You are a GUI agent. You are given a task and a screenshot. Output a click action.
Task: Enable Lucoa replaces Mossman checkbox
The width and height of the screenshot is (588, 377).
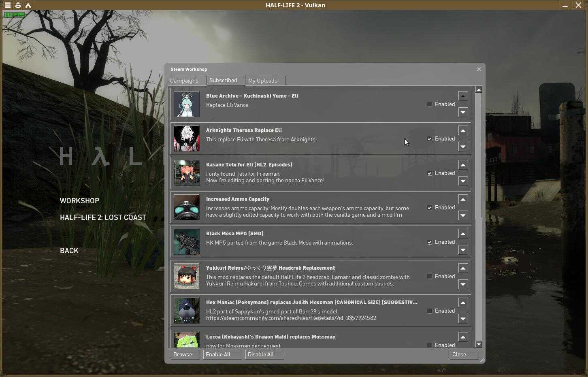click(430, 345)
